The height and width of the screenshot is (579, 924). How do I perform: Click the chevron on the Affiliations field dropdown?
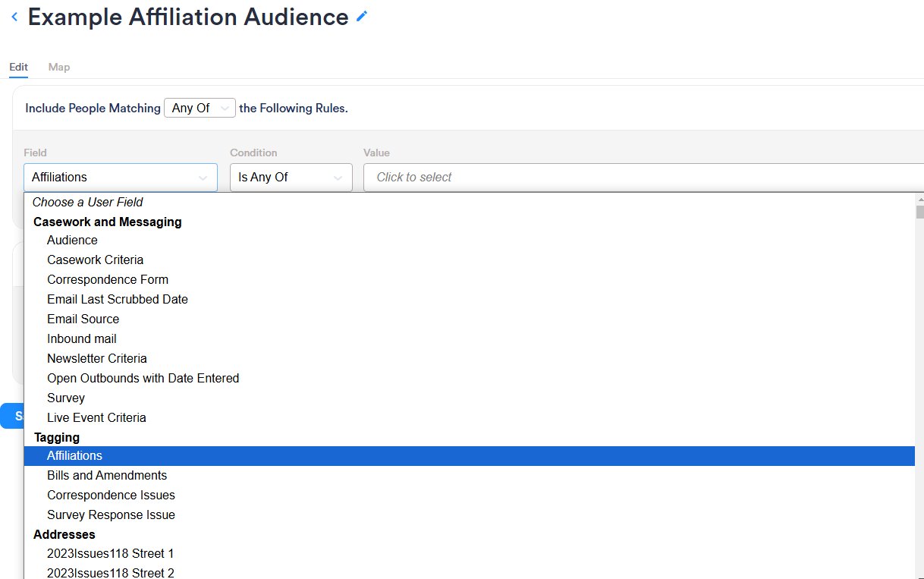pos(203,178)
